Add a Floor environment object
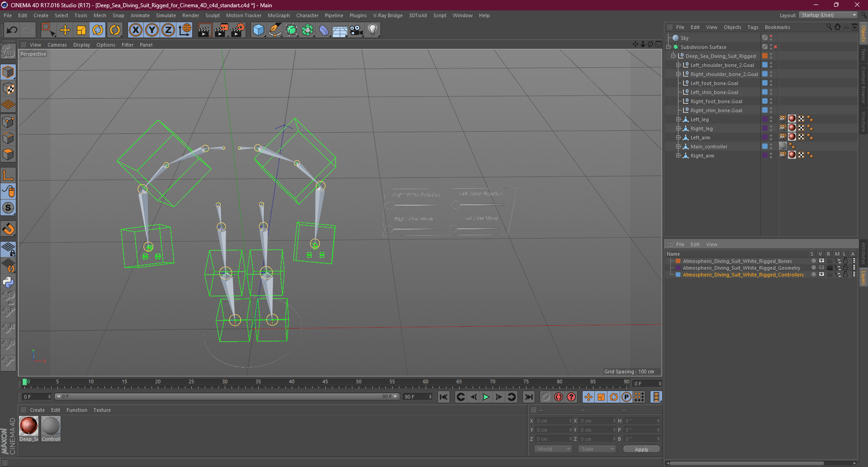 tap(340, 30)
